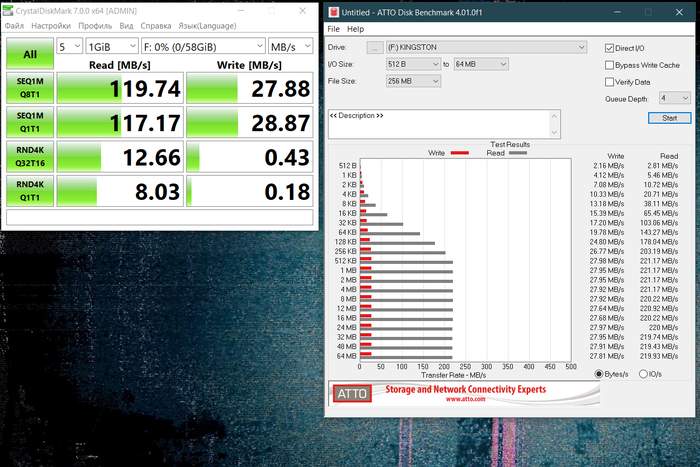Click the 64 MB row label in chart
Viewport: 700px width, 467px height.
click(346, 356)
